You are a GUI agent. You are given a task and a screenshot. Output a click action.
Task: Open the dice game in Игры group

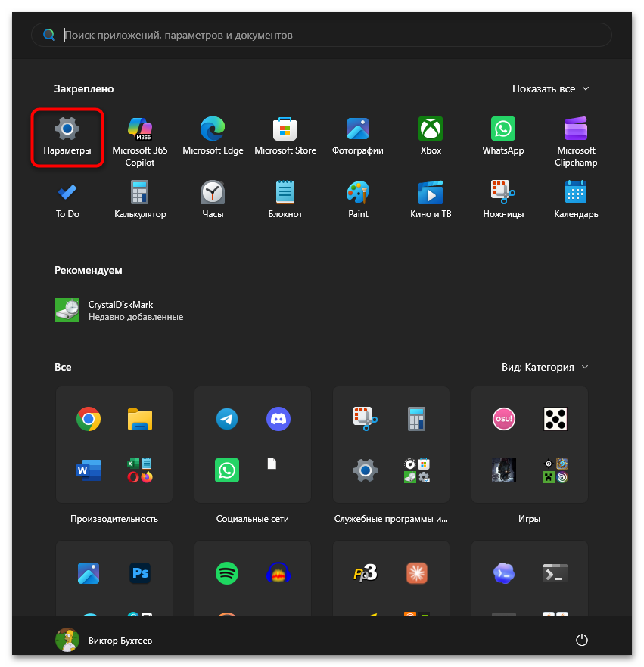click(555, 419)
